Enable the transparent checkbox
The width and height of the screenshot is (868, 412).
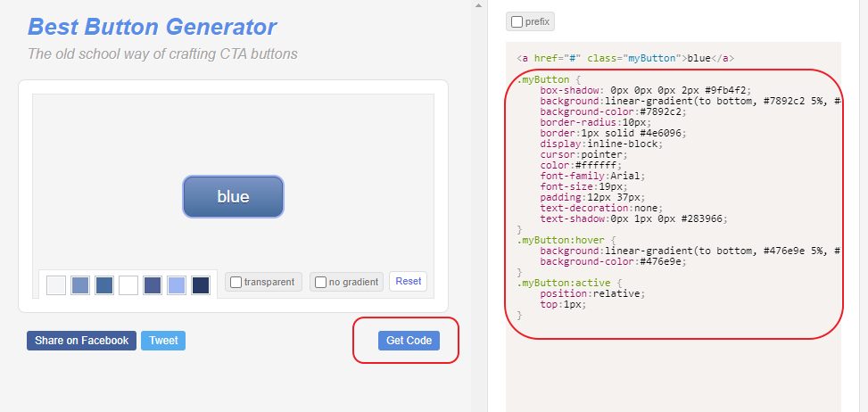point(236,282)
